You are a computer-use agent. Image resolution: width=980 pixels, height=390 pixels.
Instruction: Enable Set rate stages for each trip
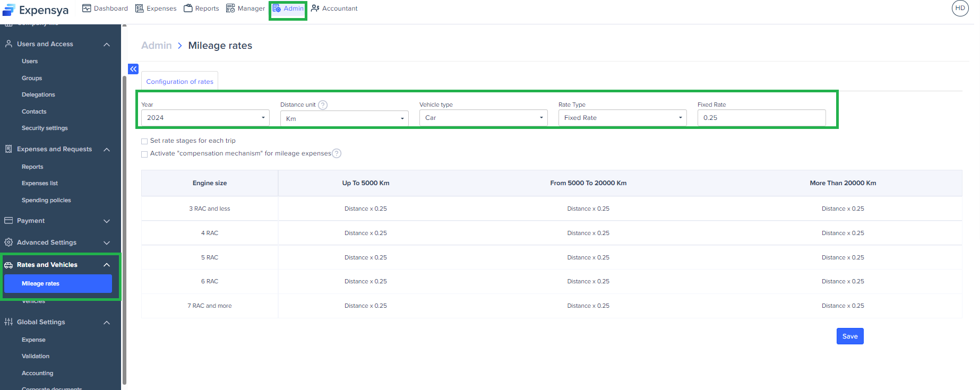tap(144, 141)
